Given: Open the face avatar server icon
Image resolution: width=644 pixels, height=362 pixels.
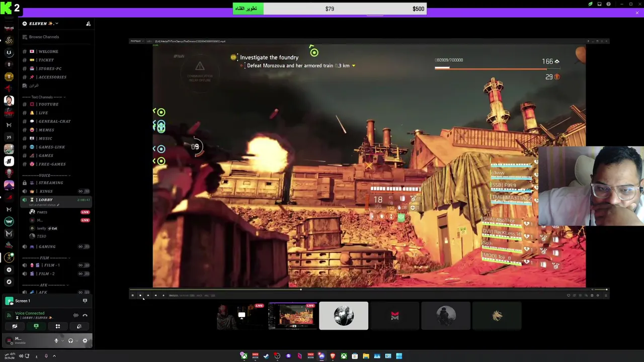Looking at the screenshot, I should pyautogui.click(x=9, y=101).
